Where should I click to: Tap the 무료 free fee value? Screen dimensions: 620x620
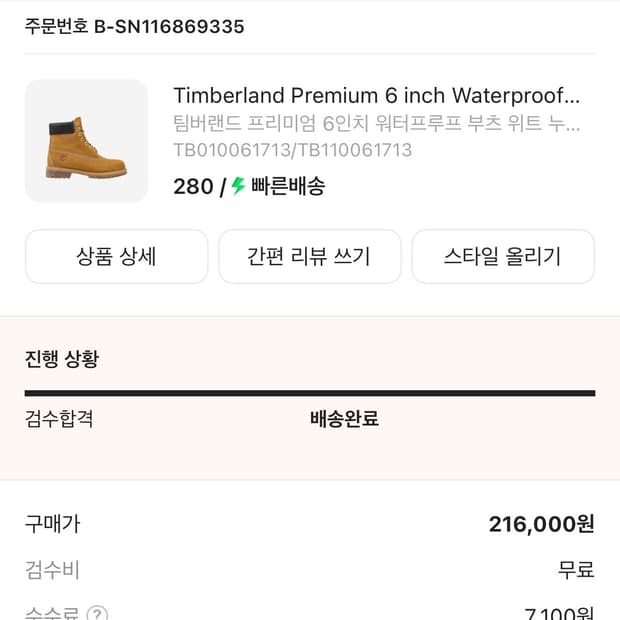576,570
